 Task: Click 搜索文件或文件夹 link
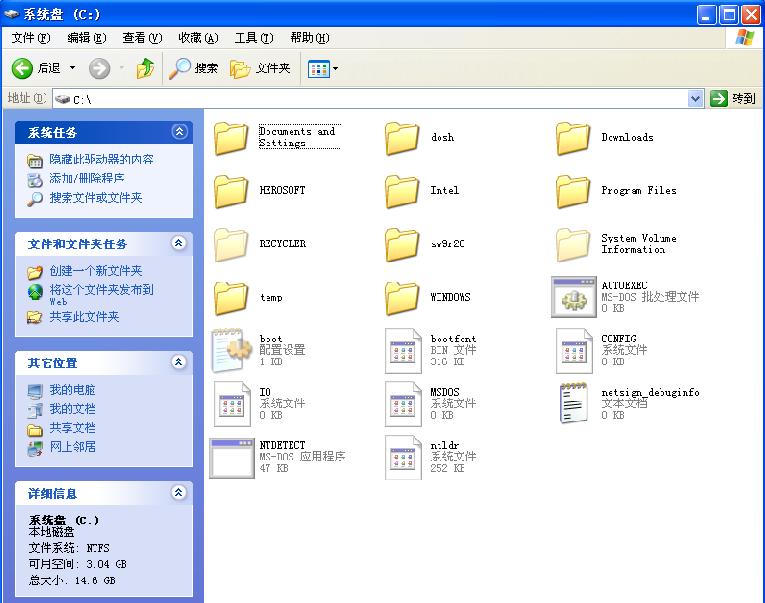96,198
